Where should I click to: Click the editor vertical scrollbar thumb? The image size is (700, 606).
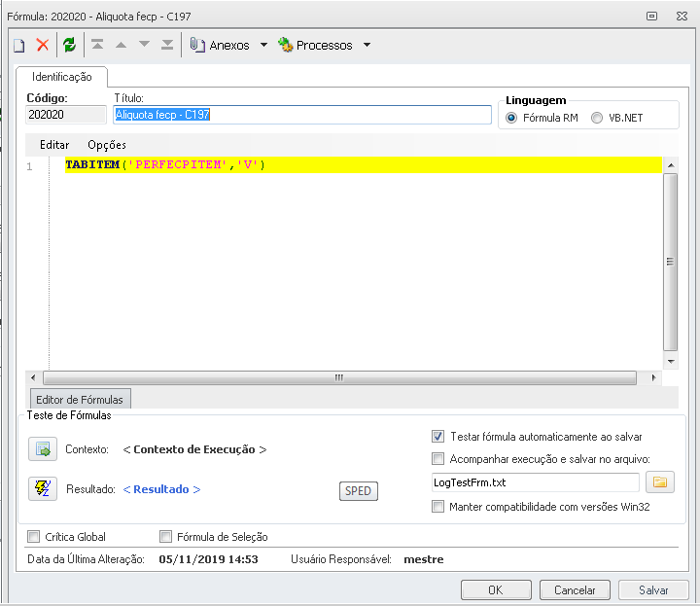(671, 262)
